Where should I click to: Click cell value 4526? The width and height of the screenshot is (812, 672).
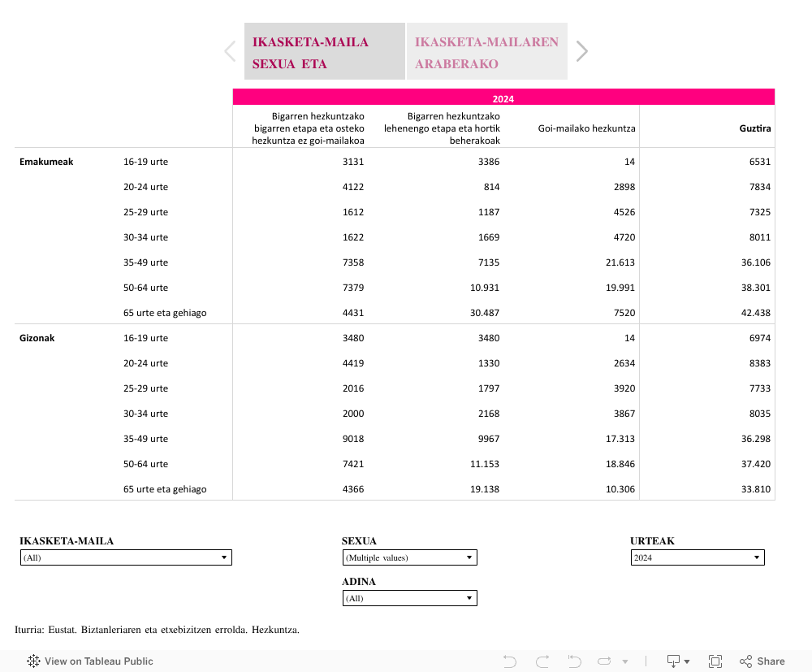tap(624, 212)
